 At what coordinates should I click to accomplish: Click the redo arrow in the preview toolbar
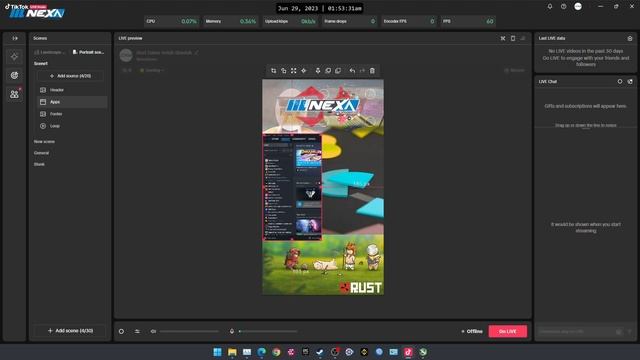[x=362, y=71]
